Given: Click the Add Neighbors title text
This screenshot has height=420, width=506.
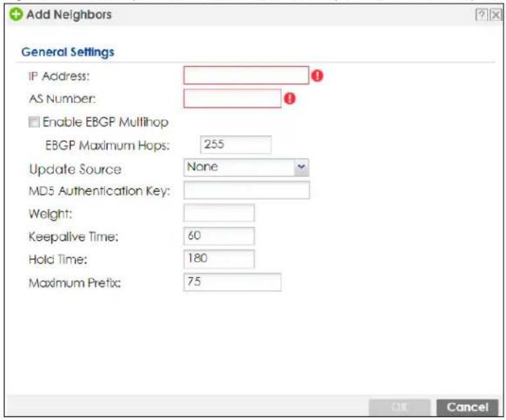Looking at the screenshot, I should (69, 15).
